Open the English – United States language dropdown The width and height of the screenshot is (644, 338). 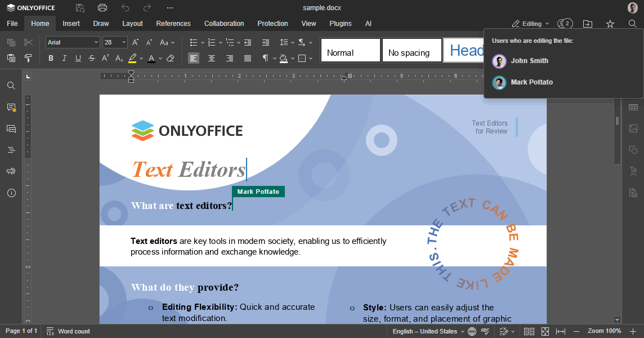[x=428, y=331]
